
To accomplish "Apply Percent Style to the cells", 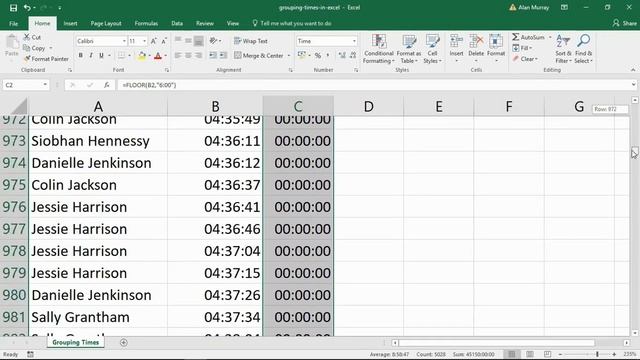I will (x=318, y=56).
